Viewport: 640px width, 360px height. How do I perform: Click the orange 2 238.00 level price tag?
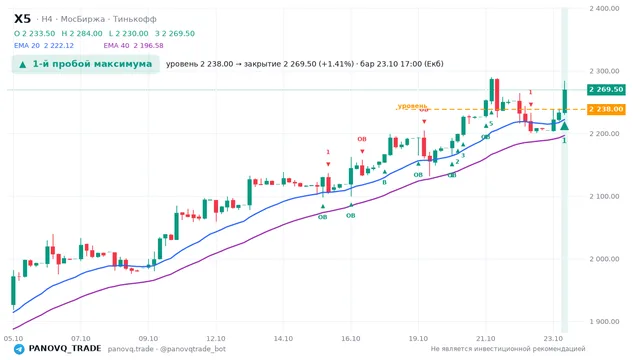(606, 109)
